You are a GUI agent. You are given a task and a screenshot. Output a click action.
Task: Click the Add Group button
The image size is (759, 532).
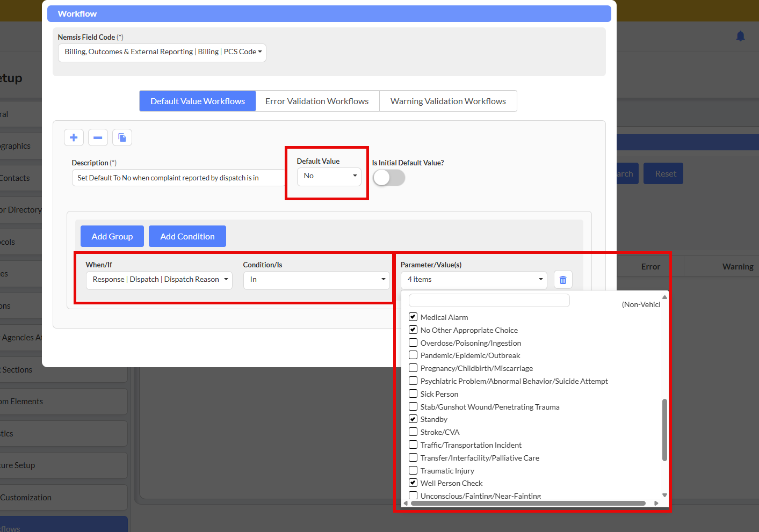pyautogui.click(x=112, y=236)
